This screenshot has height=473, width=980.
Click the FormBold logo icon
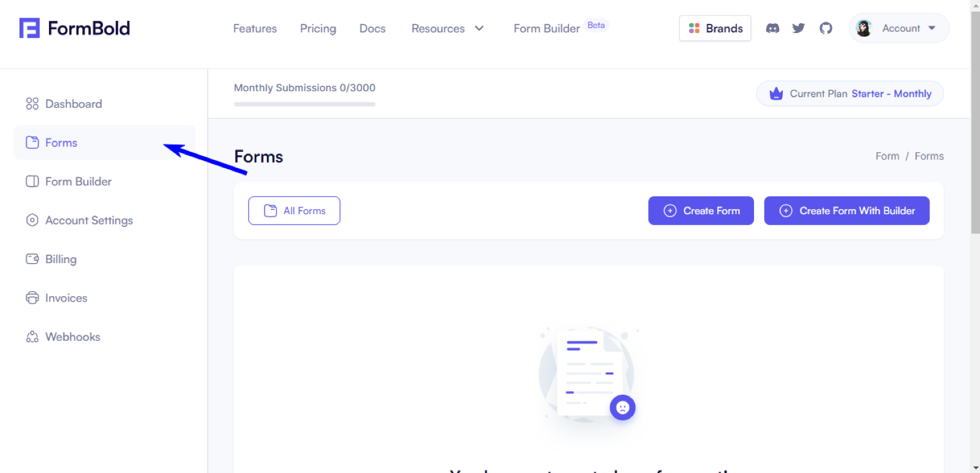click(29, 28)
